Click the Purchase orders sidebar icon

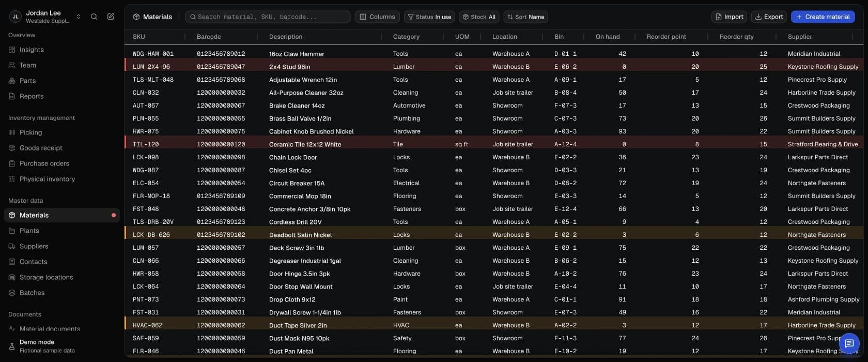coord(12,163)
